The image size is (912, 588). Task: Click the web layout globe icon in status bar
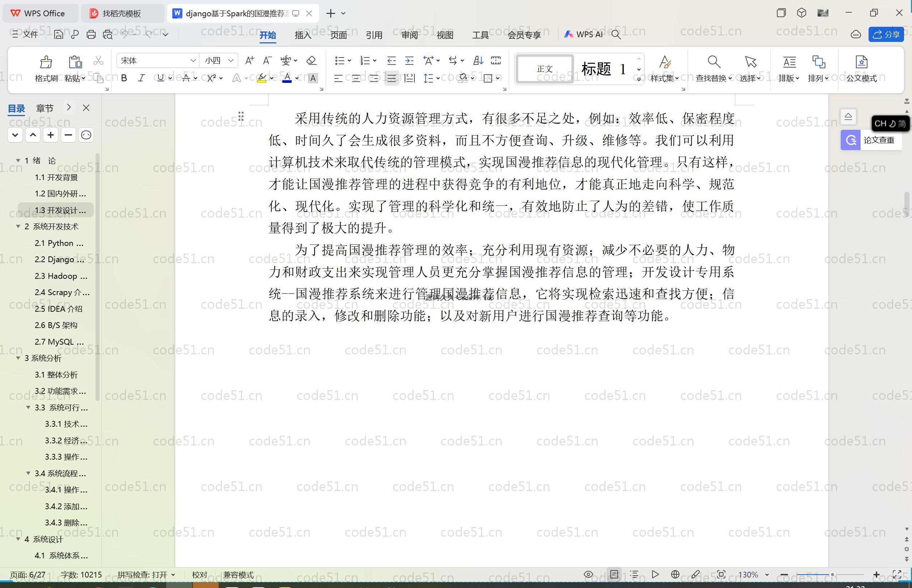[x=675, y=574]
